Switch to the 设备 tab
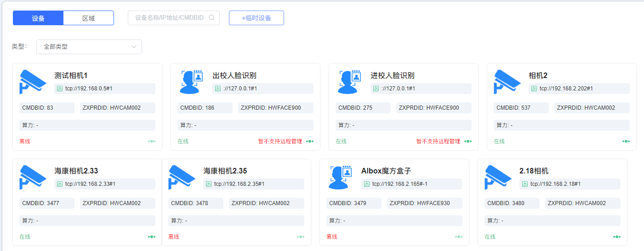 click(x=38, y=18)
